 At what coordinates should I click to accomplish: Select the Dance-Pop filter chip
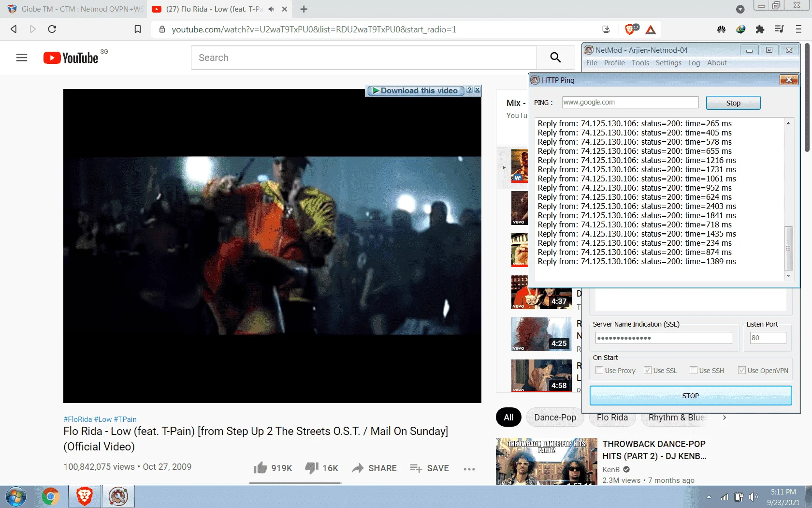tap(555, 418)
